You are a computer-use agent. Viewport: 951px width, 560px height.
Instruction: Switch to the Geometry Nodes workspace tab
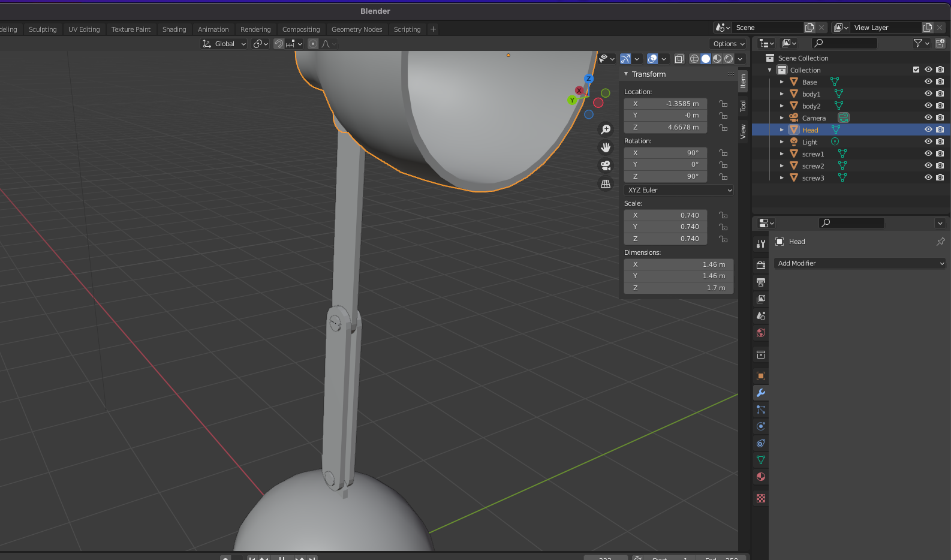tap(357, 29)
